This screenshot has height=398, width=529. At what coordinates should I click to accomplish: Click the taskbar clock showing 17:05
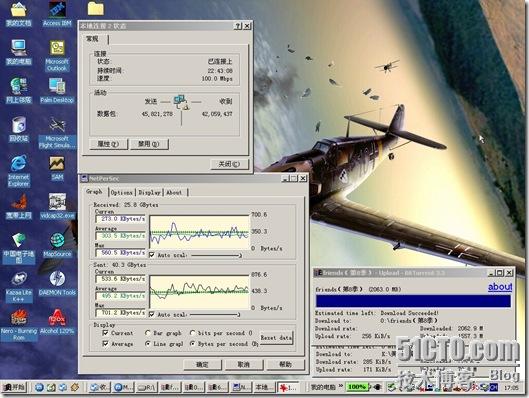pos(511,388)
